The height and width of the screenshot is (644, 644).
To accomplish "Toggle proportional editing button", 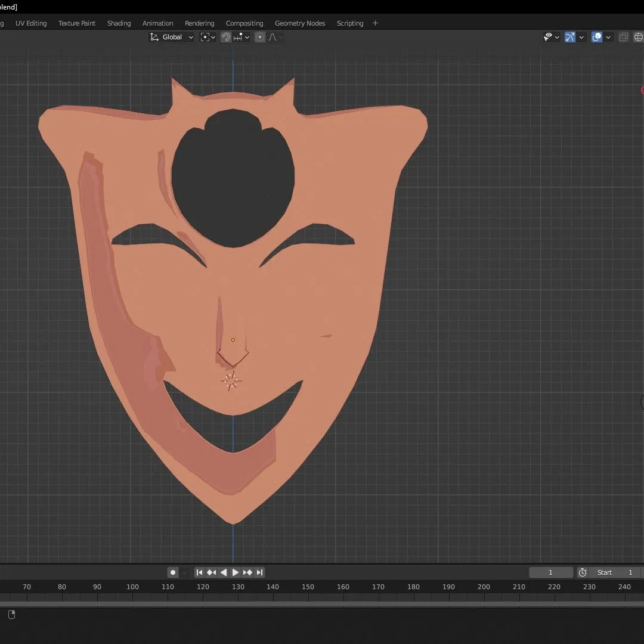I will click(x=260, y=37).
